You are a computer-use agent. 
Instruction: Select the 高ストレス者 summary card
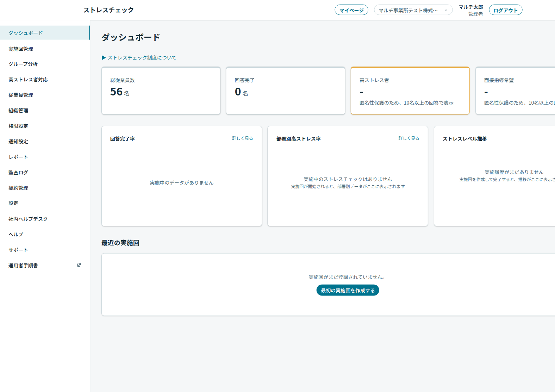[x=410, y=91]
